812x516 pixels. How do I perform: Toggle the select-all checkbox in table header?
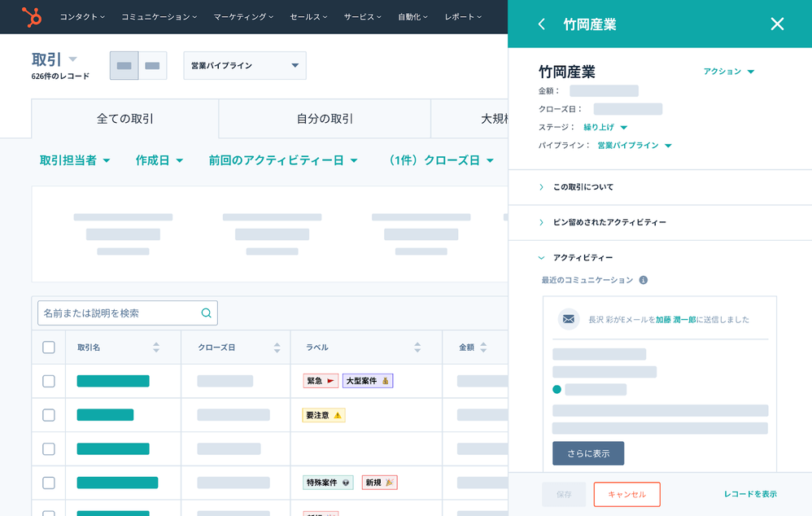(x=49, y=348)
